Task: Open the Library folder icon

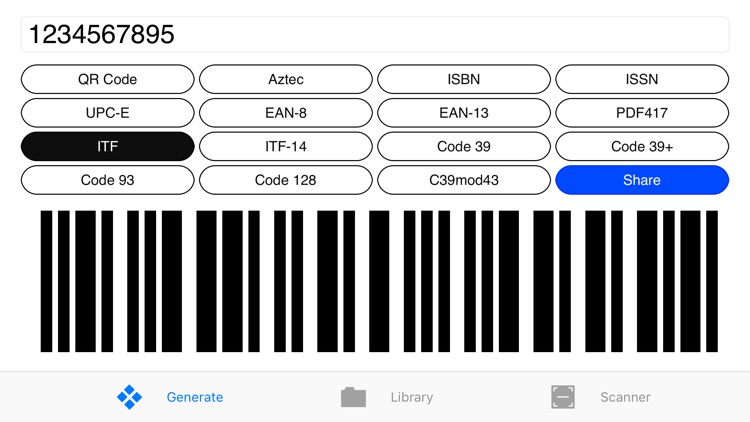Action: tap(353, 397)
